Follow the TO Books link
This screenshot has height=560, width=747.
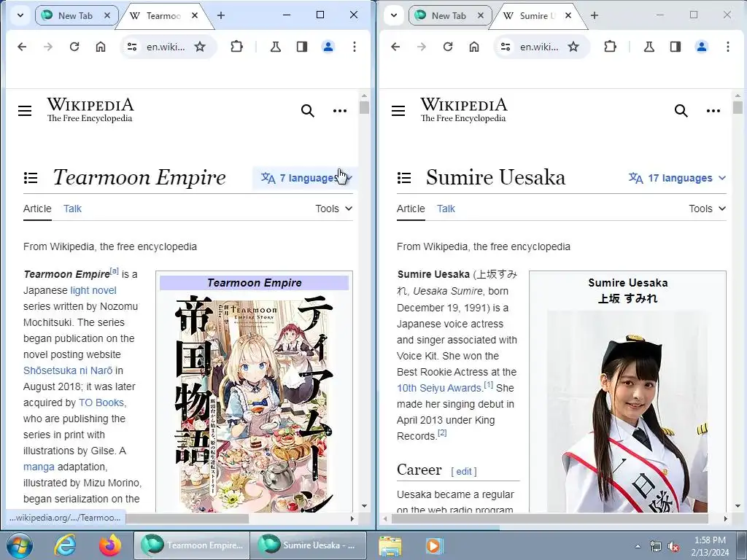pyautogui.click(x=101, y=402)
